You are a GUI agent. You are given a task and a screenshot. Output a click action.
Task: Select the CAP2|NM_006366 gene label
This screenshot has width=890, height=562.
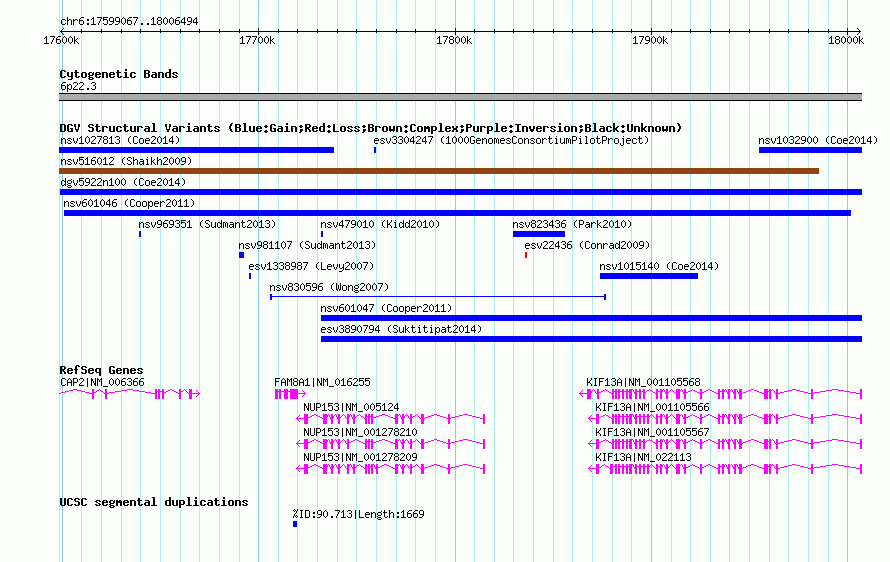click(x=102, y=383)
